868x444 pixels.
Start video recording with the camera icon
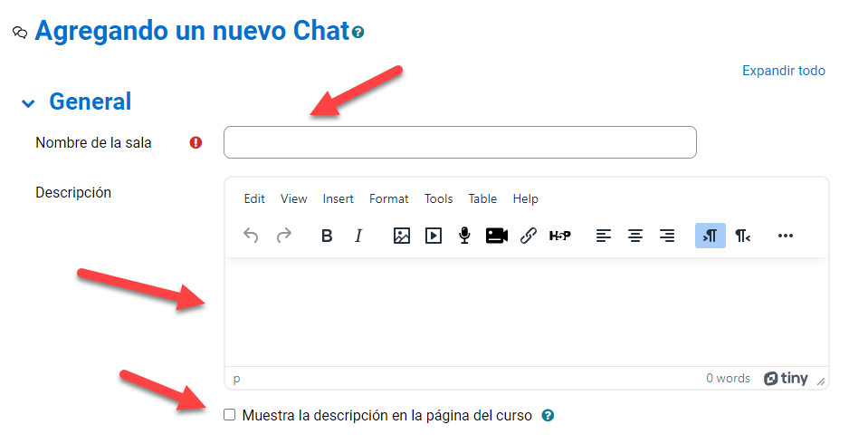[x=497, y=236]
